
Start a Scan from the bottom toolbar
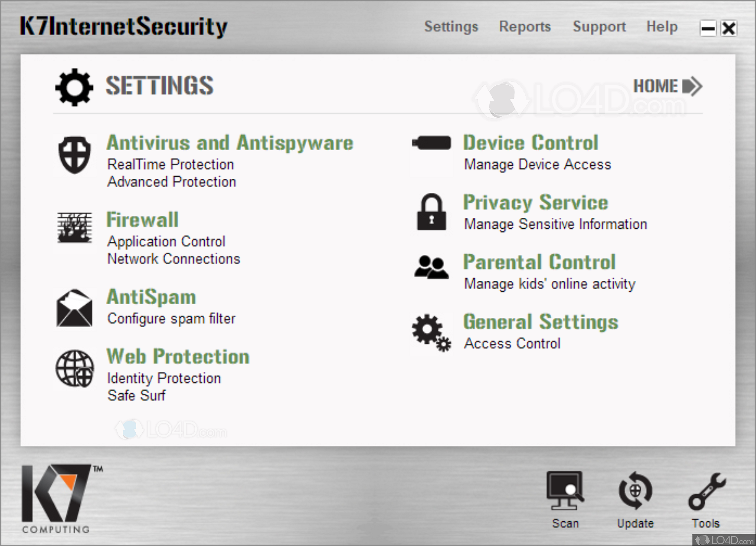(x=565, y=499)
